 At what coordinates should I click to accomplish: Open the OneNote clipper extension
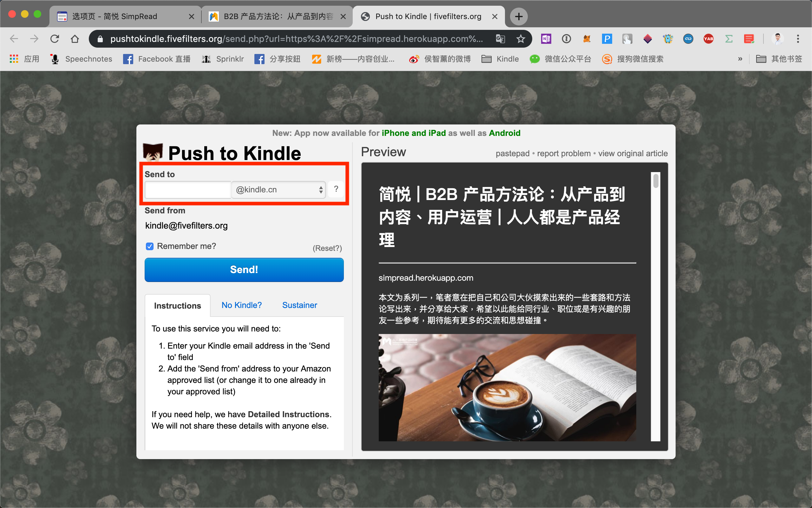point(546,39)
